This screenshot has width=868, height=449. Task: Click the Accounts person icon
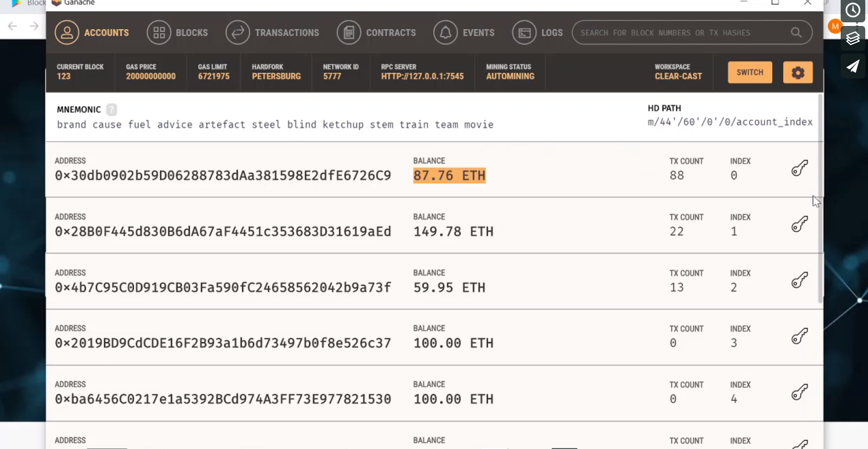click(x=67, y=33)
